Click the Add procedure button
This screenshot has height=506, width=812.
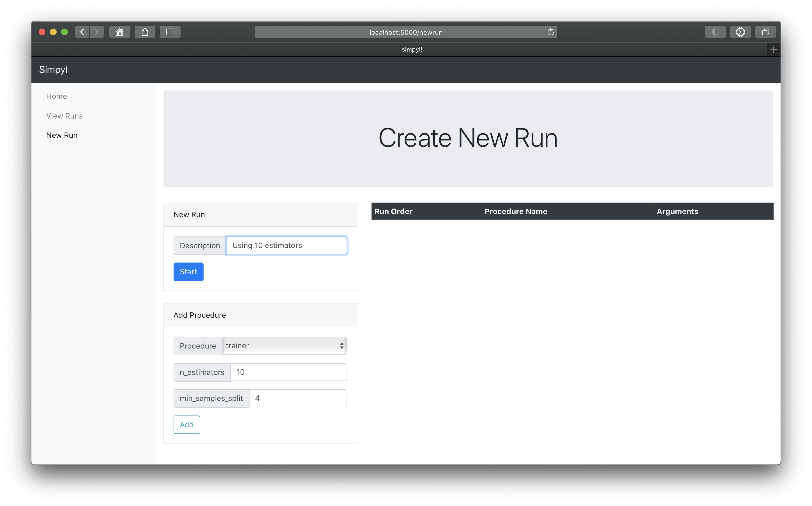[x=187, y=425]
